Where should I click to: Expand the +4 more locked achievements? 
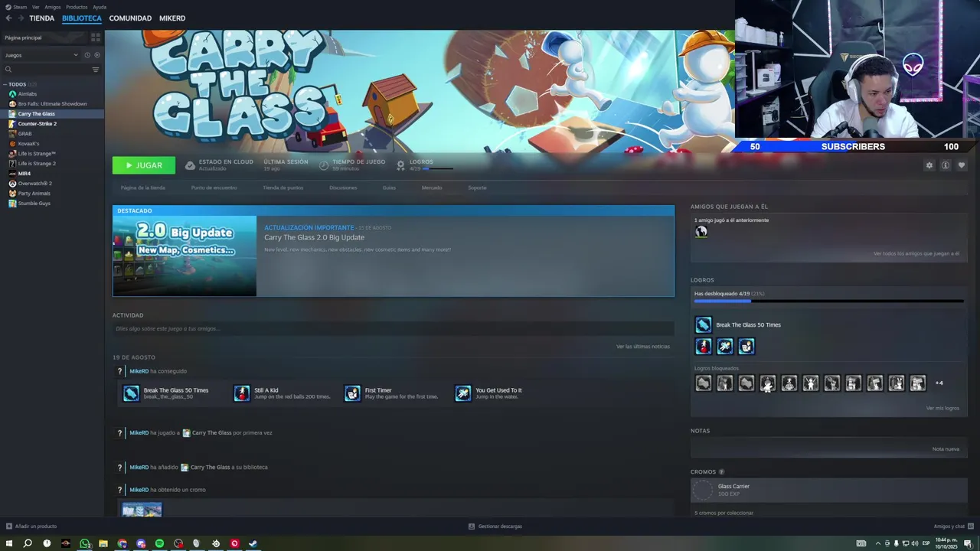[x=939, y=383]
